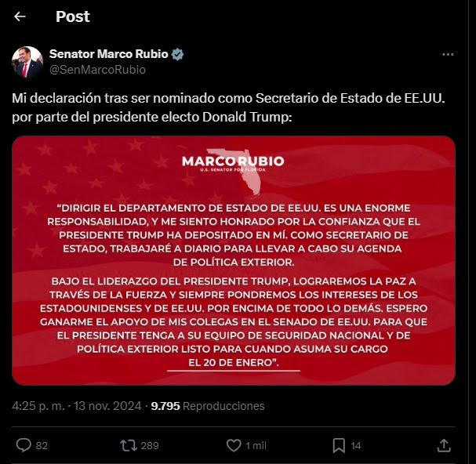Click the 289 reposts count
Screen dimensions: 476x464
150,445
